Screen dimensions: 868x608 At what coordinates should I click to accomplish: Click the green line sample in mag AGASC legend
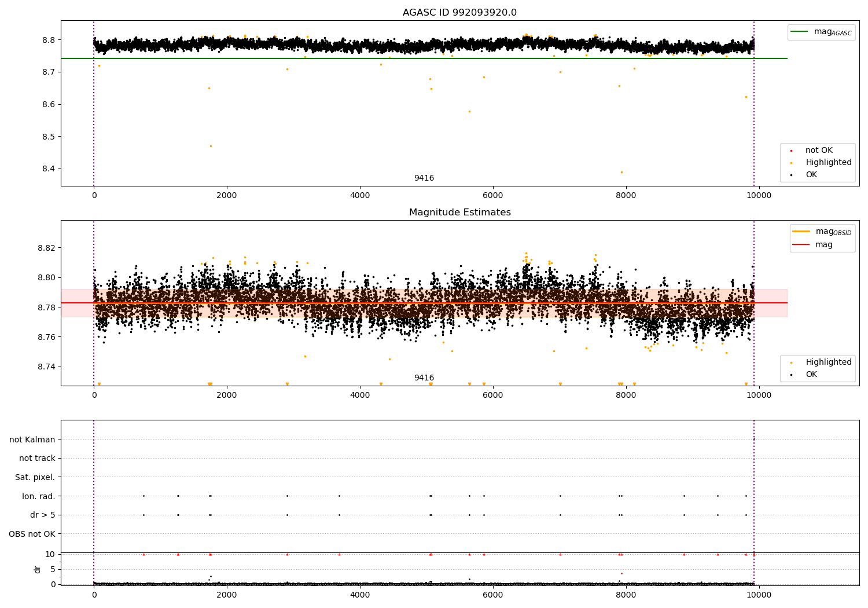pyautogui.click(x=799, y=32)
